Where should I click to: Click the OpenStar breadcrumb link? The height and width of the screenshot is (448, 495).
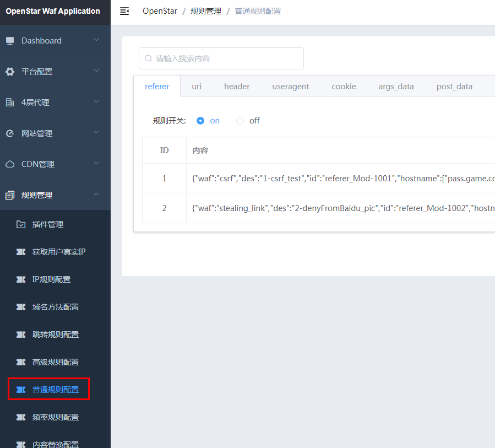click(x=160, y=11)
